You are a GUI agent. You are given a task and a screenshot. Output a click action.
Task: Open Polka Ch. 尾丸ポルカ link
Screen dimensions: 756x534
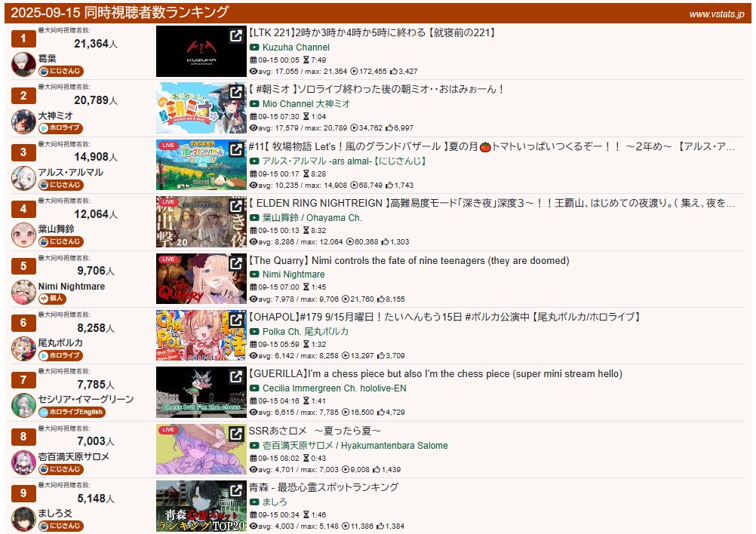[306, 332]
